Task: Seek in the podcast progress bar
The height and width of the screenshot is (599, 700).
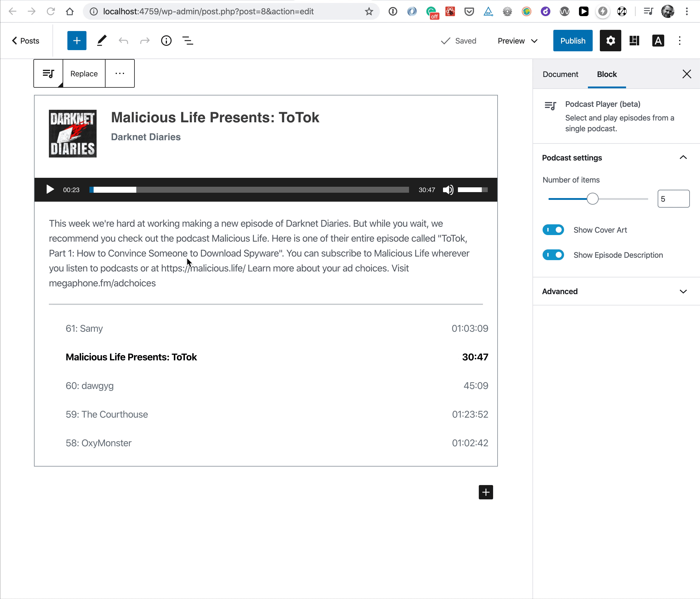Action: tap(249, 190)
